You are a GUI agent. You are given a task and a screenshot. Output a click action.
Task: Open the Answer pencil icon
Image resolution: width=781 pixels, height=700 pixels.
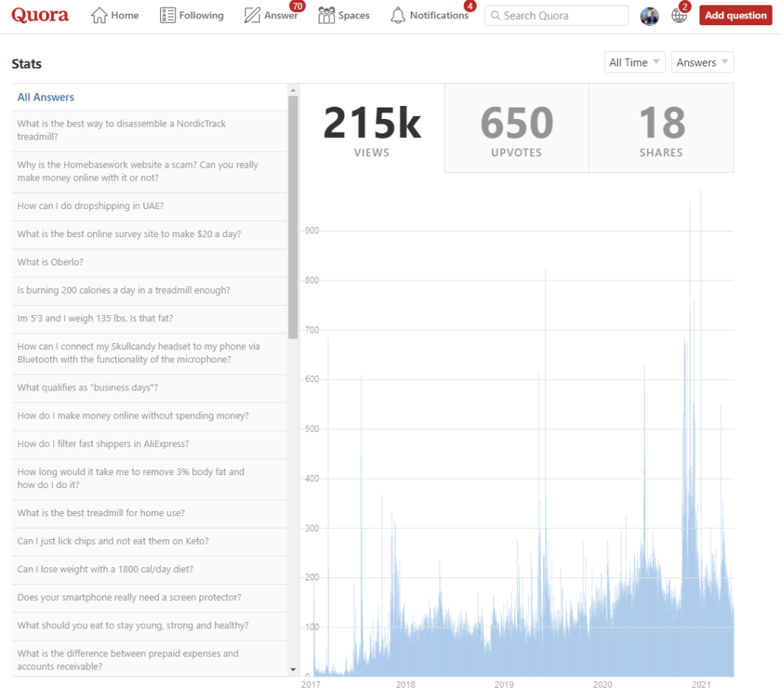click(252, 15)
